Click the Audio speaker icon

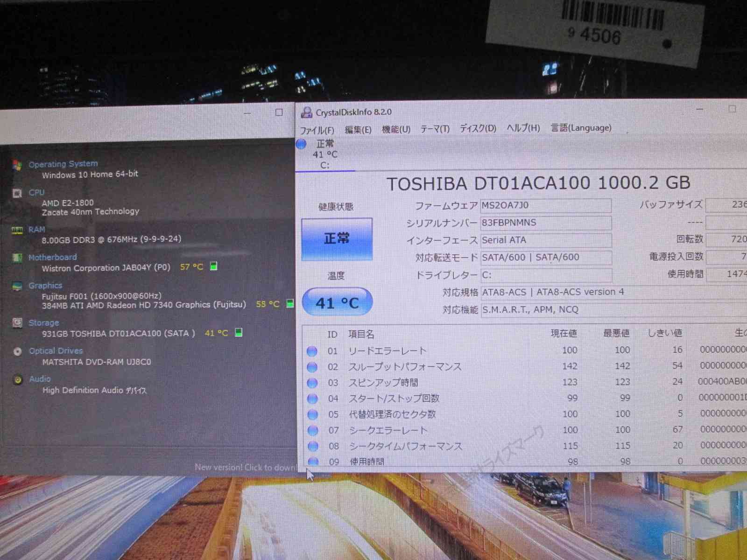(x=17, y=380)
